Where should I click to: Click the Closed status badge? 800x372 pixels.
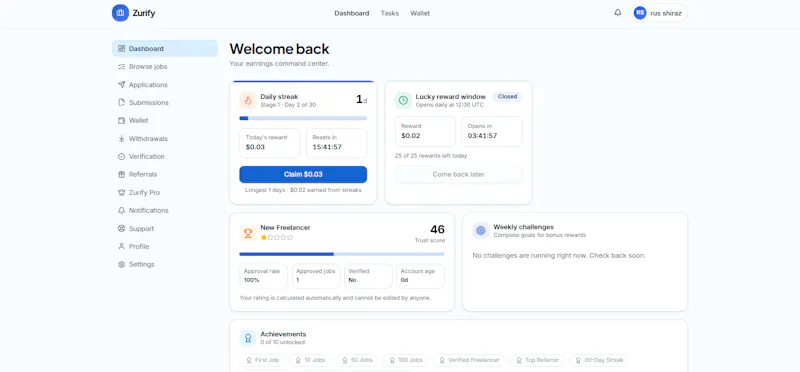(507, 96)
